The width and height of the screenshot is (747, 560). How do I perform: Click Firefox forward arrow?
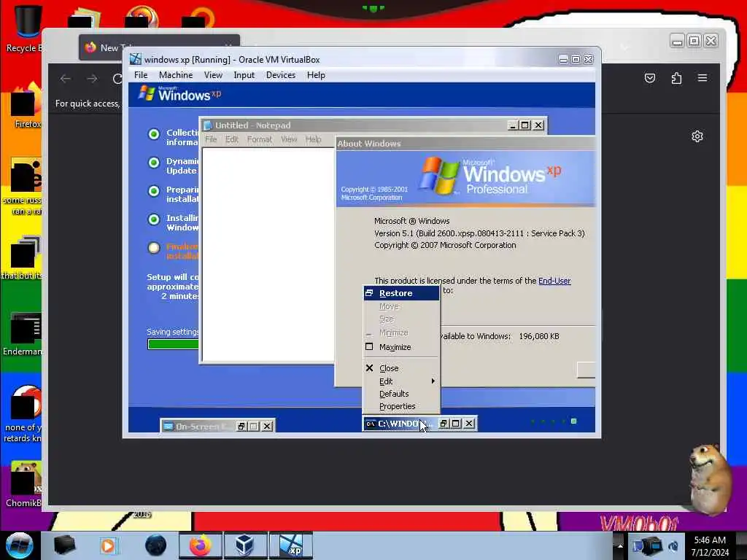coord(92,79)
